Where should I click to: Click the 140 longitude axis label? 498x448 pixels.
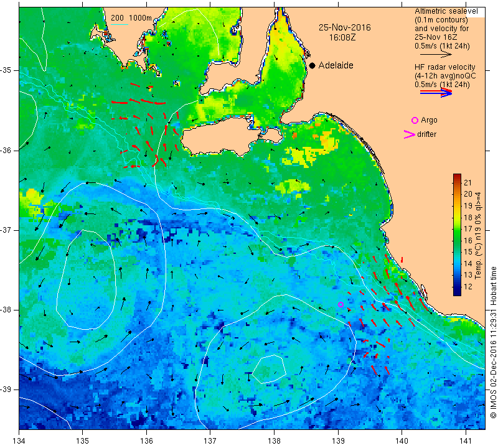pyautogui.click(x=402, y=441)
